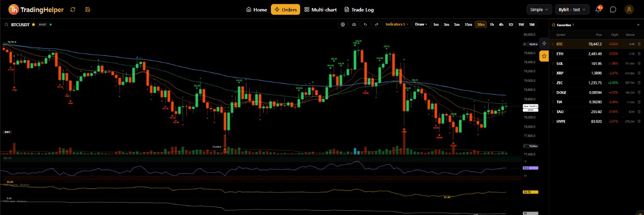
Task: Select ETH in the favorites list
Action: pyautogui.click(x=596, y=54)
